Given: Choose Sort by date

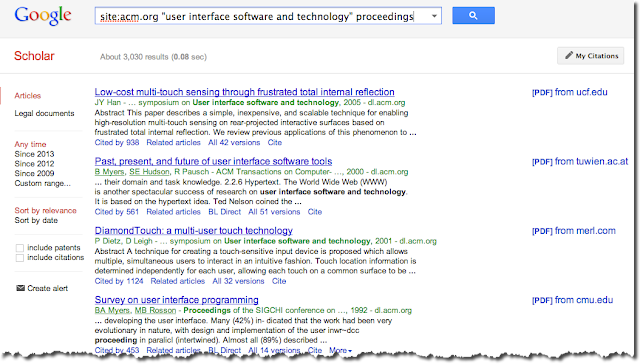Looking at the screenshot, I should click(x=36, y=220).
